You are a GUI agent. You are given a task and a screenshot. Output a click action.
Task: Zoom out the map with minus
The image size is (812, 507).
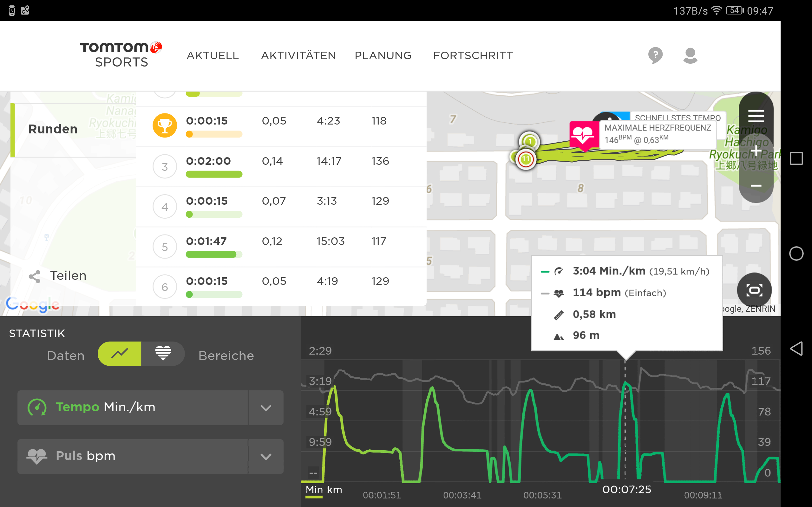tap(756, 186)
